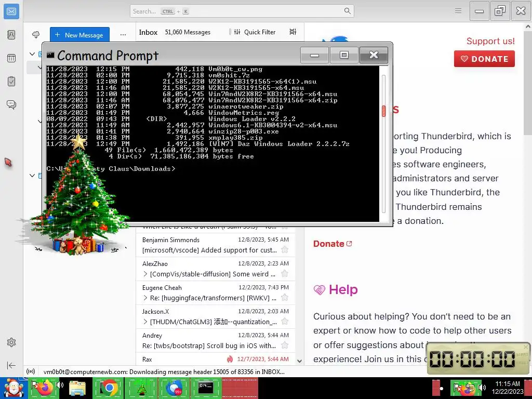Switch to Thunderbird taskbar icon
Image resolution: width=532 pixels, height=399 pixels.
[x=174, y=388]
